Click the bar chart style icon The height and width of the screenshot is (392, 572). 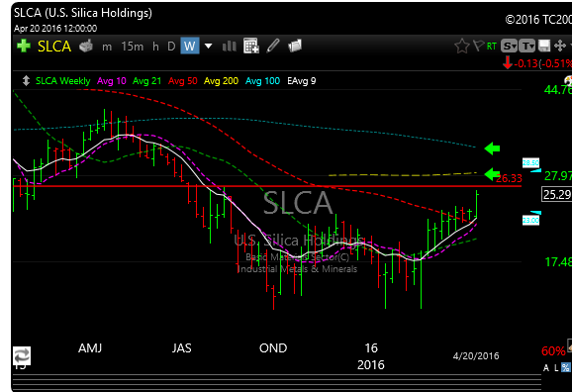[230, 46]
